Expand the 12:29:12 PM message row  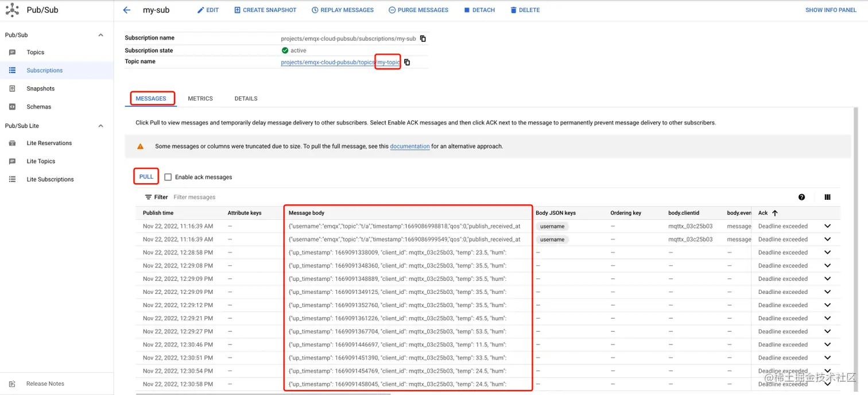pyautogui.click(x=827, y=305)
